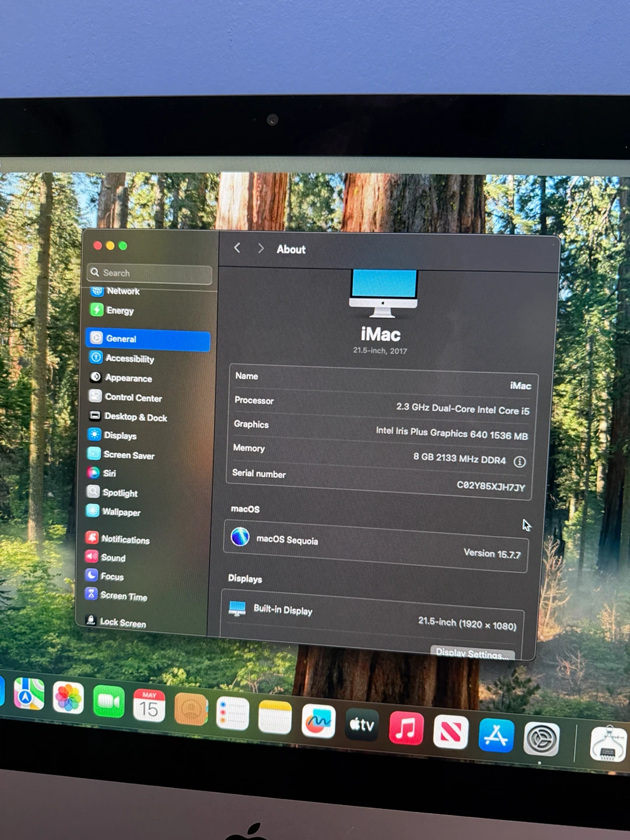Click the Memory info icon
This screenshot has height=840, width=630.
point(519,462)
